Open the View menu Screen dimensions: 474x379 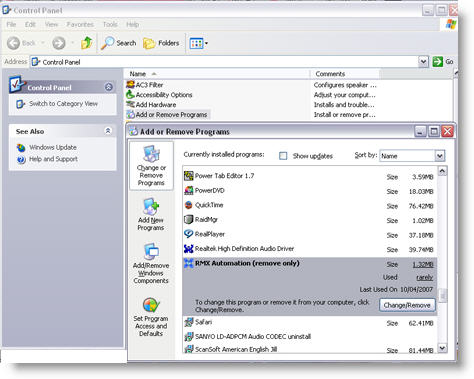51,24
